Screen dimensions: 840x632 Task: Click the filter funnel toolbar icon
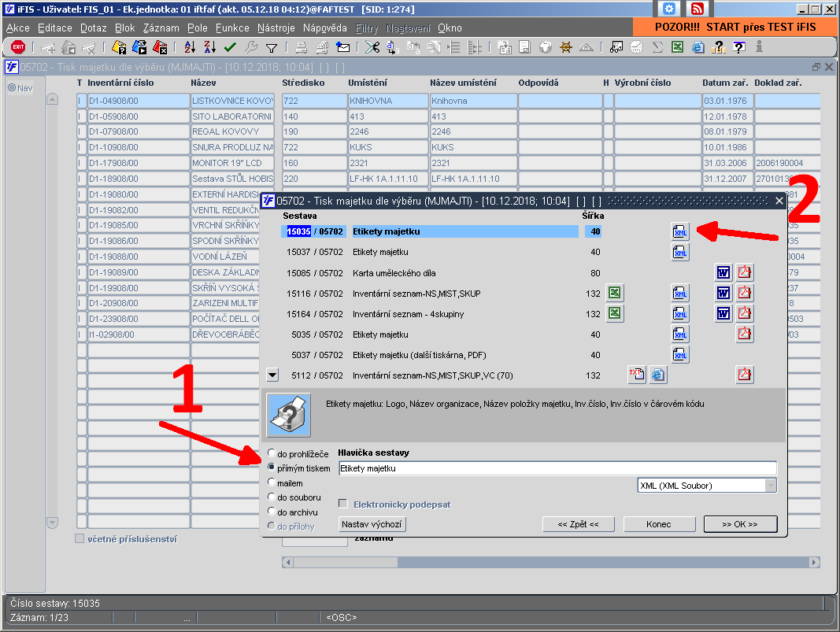pos(272,48)
